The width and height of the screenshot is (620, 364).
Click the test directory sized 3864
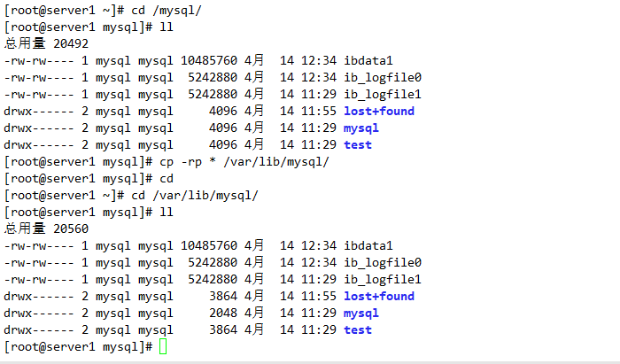(x=357, y=329)
